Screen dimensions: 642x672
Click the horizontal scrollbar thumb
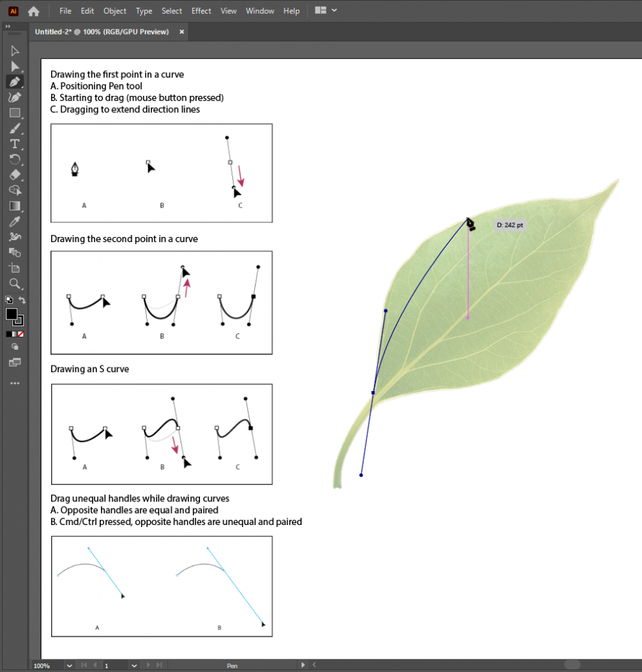coord(572,665)
